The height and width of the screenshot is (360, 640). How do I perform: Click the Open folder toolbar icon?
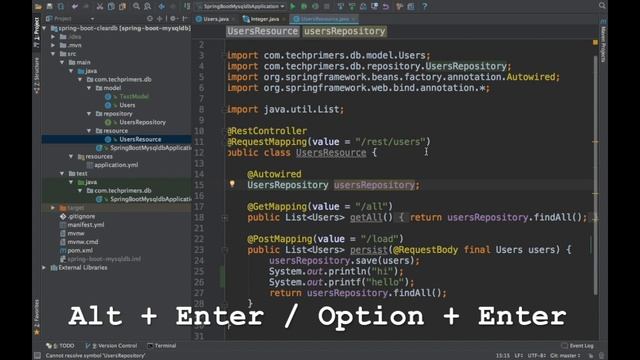click(38, 7)
